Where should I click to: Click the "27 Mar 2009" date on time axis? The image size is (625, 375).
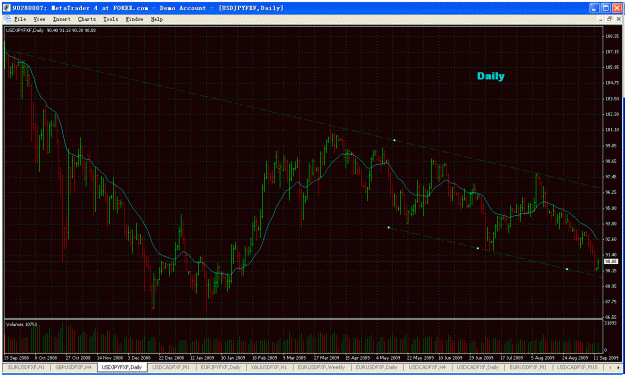[326, 358]
